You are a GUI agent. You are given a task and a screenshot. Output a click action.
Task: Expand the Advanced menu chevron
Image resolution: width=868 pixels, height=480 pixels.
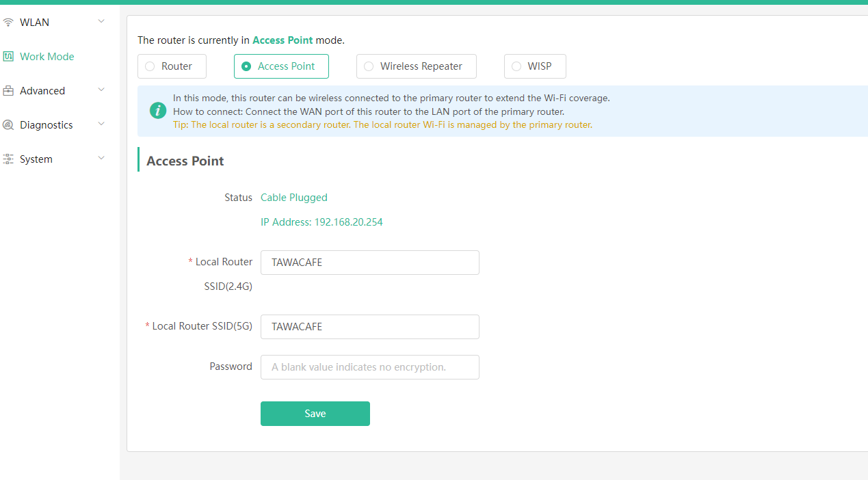[101, 90]
